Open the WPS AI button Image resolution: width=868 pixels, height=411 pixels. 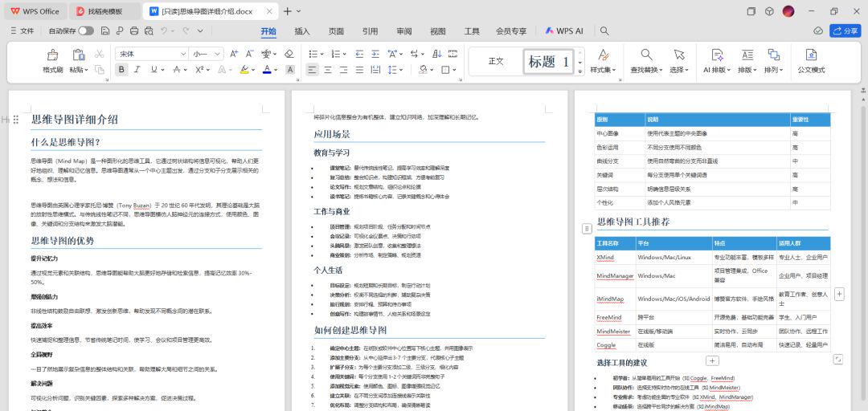(564, 31)
